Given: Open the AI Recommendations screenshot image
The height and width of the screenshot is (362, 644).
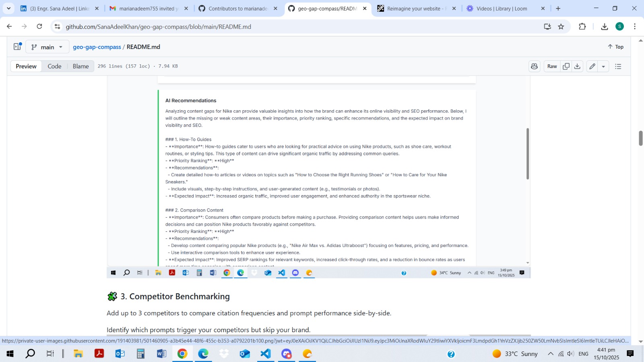Looking at the screenshot, I should pos(318,177).
